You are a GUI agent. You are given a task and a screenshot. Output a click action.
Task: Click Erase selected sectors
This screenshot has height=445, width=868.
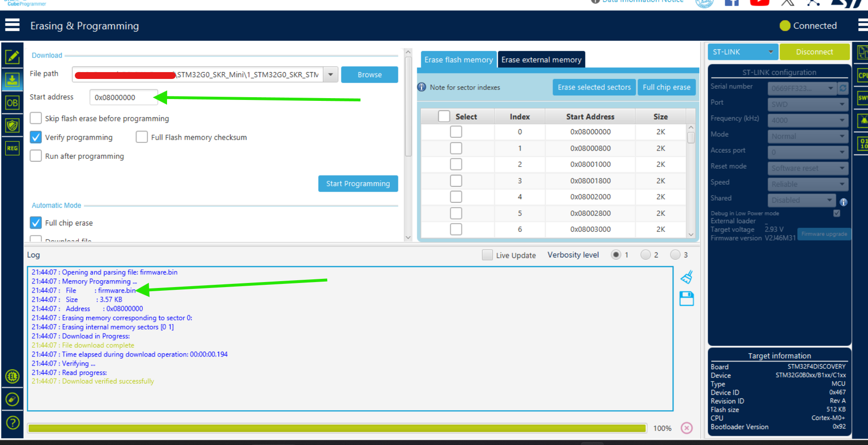coord(594,87)
